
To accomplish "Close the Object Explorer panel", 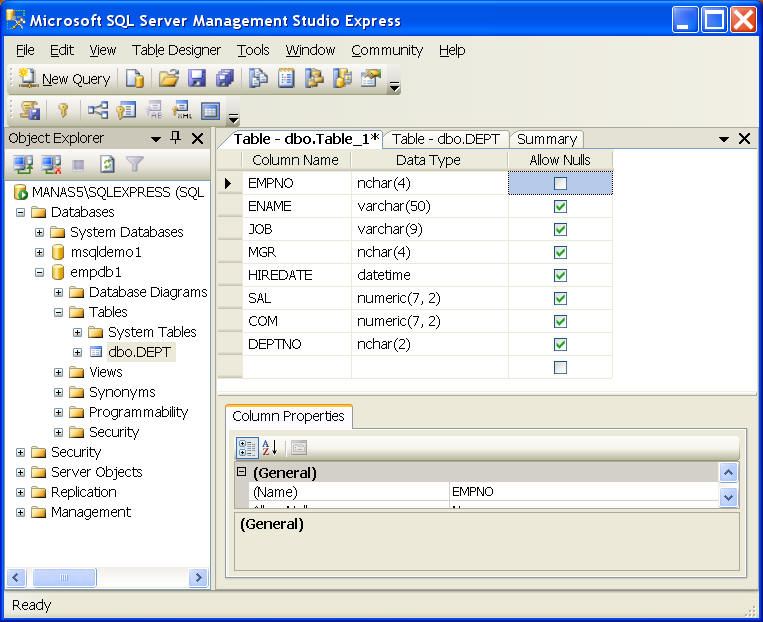I will tap(198, 138).
